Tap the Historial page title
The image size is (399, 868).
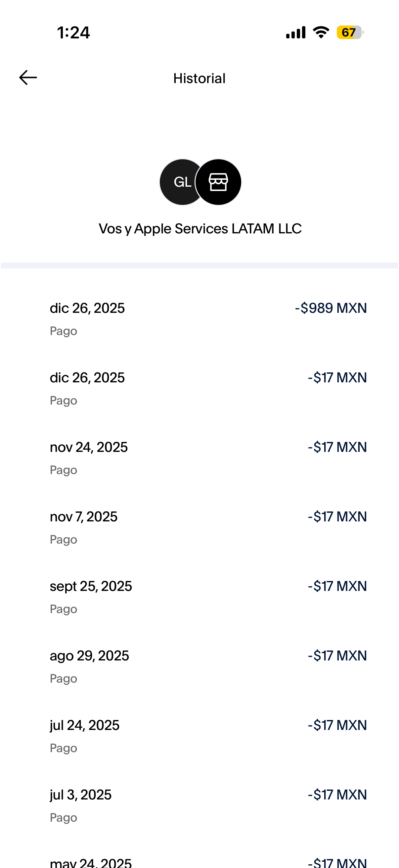point(199,78)
